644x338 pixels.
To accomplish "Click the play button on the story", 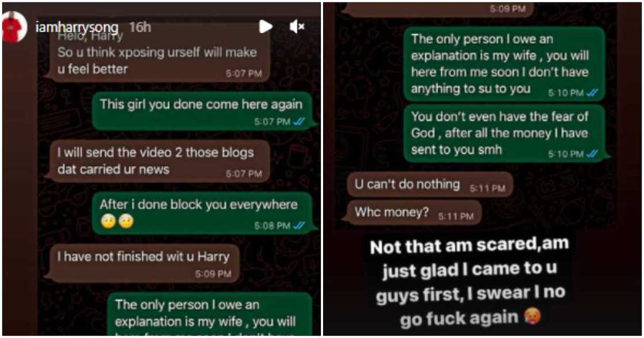I will (x=266, y=26).
